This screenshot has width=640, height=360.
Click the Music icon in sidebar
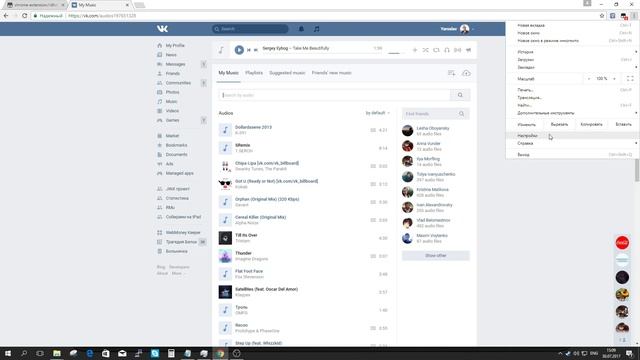point(160,101)
